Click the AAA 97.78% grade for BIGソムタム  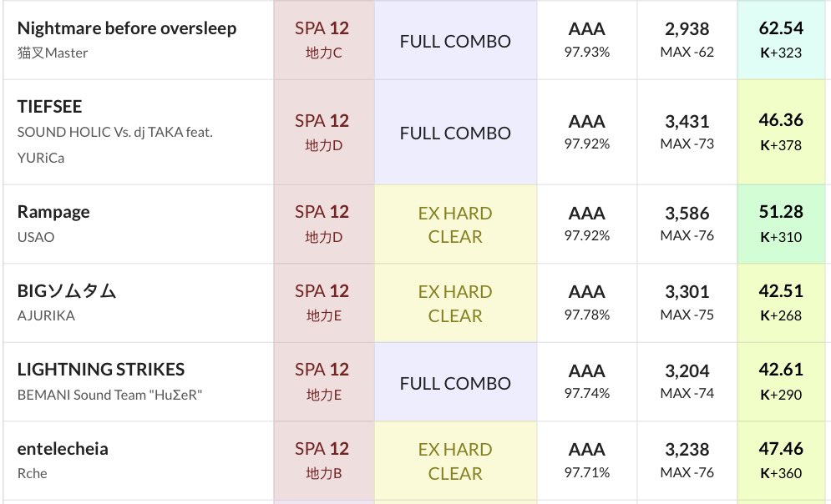[x=587, y=302]
